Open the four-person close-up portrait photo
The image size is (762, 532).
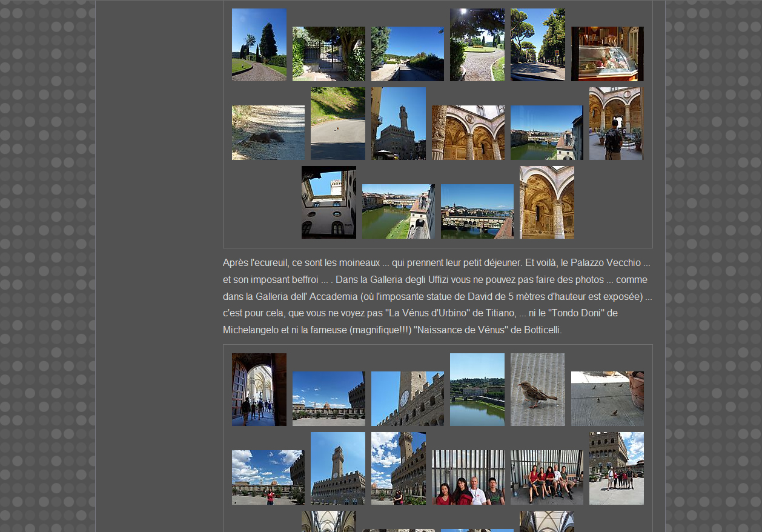point(468,477)
